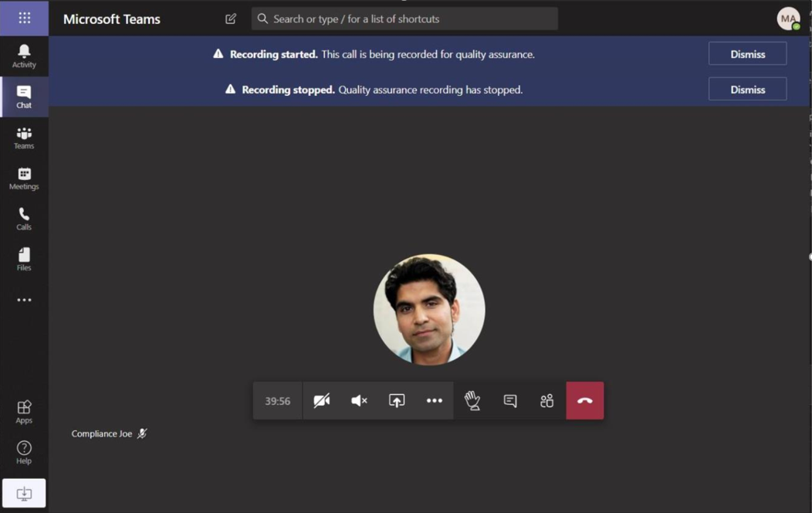The image size is (812, 513).
Task: Open the Files section
Action: click(x=24, y=259)
